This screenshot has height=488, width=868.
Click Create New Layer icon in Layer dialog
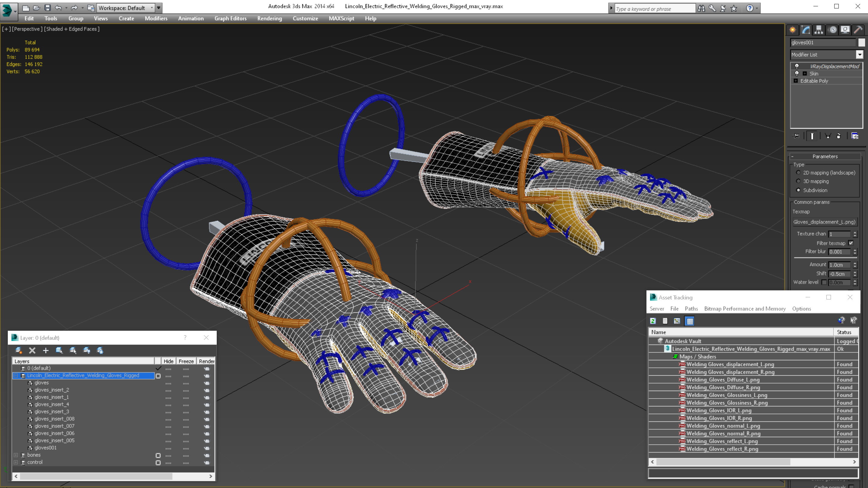(x=18, y=350)
